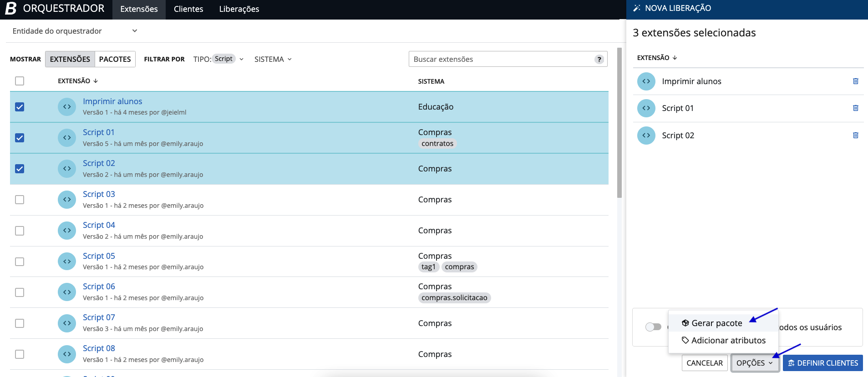Remove Script 02 with its trash icon
This screenshot has height=377, width=868.
point(856,135)
